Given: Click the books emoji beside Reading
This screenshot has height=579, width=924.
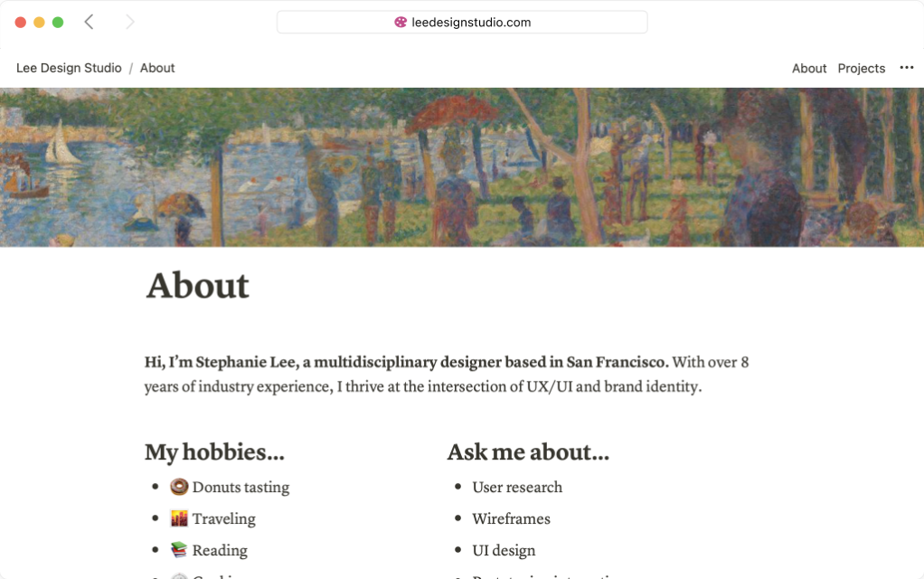Looking at the screenshot, I should click(179, 550).
